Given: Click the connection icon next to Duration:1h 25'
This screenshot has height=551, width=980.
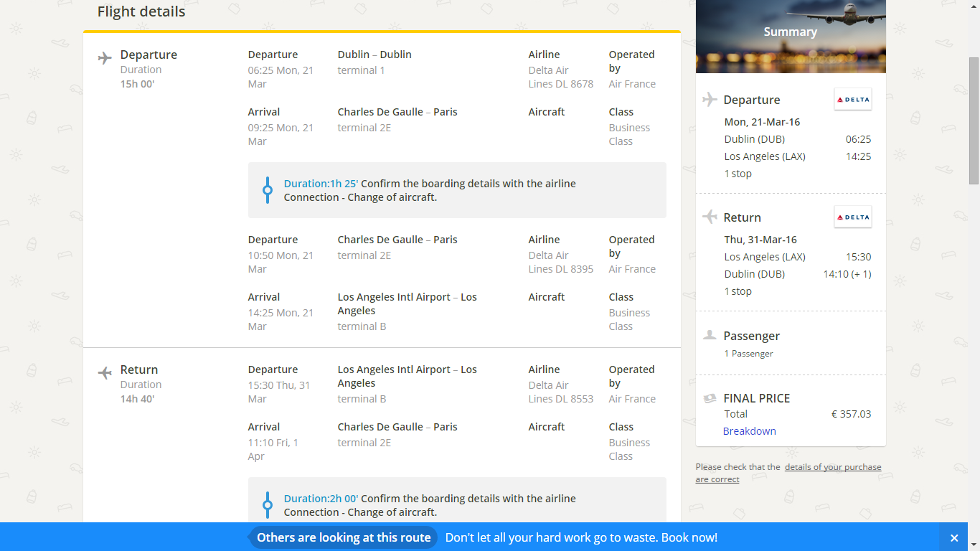Looking at the screenshot, I should pyautogui.click(x=268, y=190).
